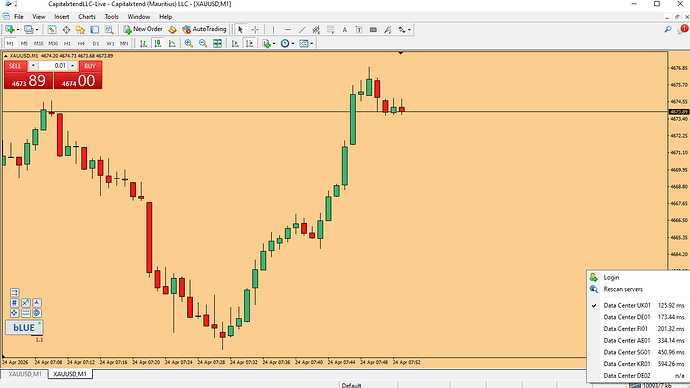This screenshot has height=388, width=690.
Task: Toggle Chart Shift button
Action: click(x=250, y=43)
